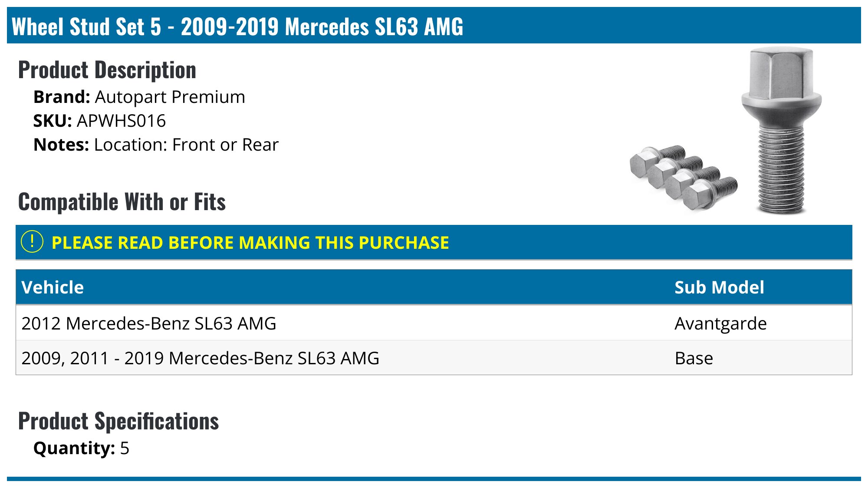Select the Product Specifications heading

click(118, 421)
